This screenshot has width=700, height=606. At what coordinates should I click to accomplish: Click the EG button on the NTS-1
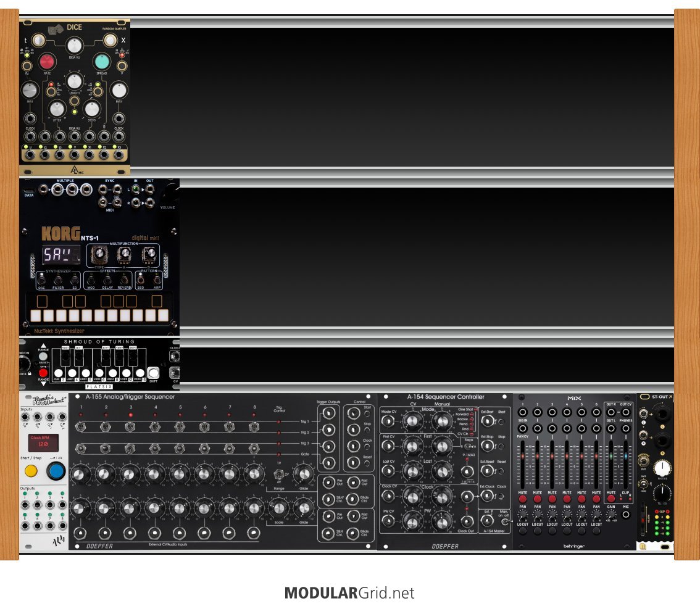pyautogui.click(x=75, y=280)
